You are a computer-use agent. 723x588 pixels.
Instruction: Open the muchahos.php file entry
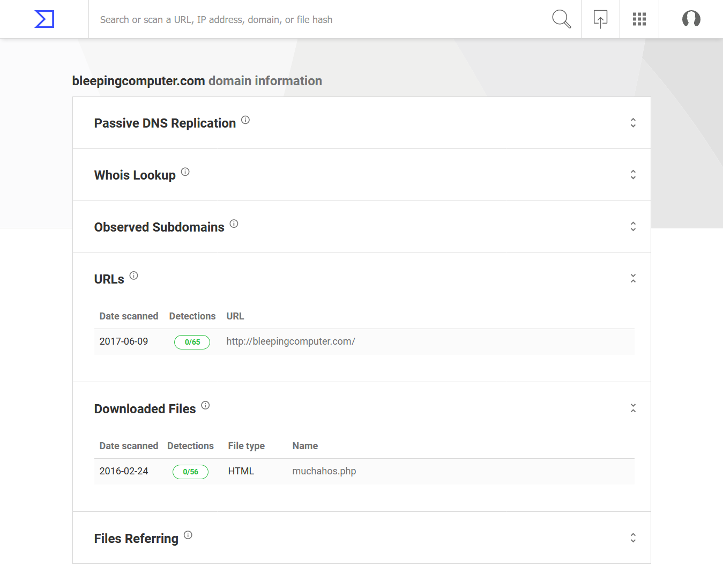324,471
